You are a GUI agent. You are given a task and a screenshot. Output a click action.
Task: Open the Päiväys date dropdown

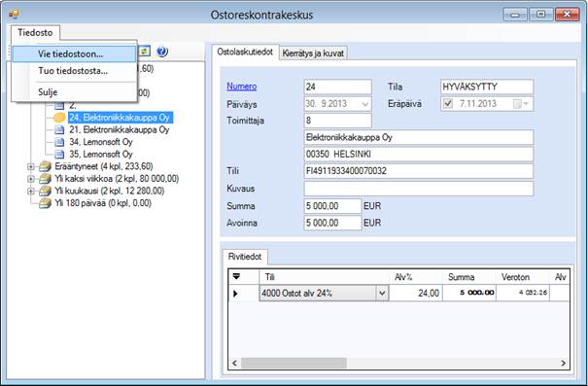click(x=364, y=104)
